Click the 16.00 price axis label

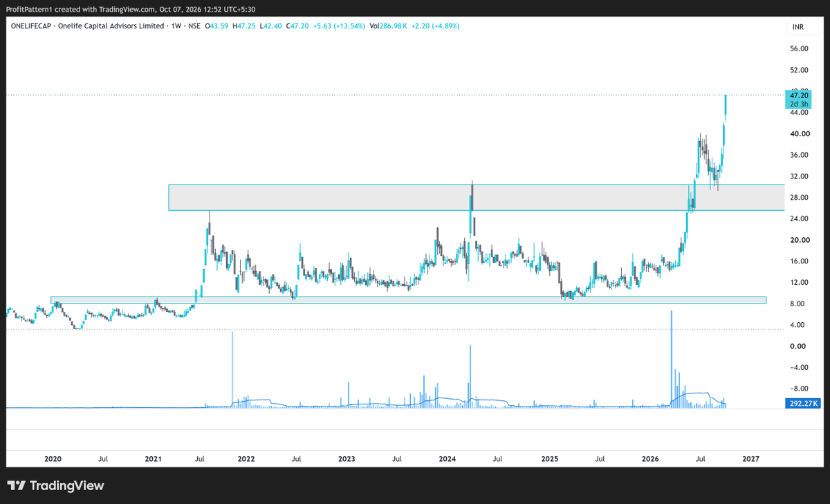pyautogui.click(x=800, y=261)
